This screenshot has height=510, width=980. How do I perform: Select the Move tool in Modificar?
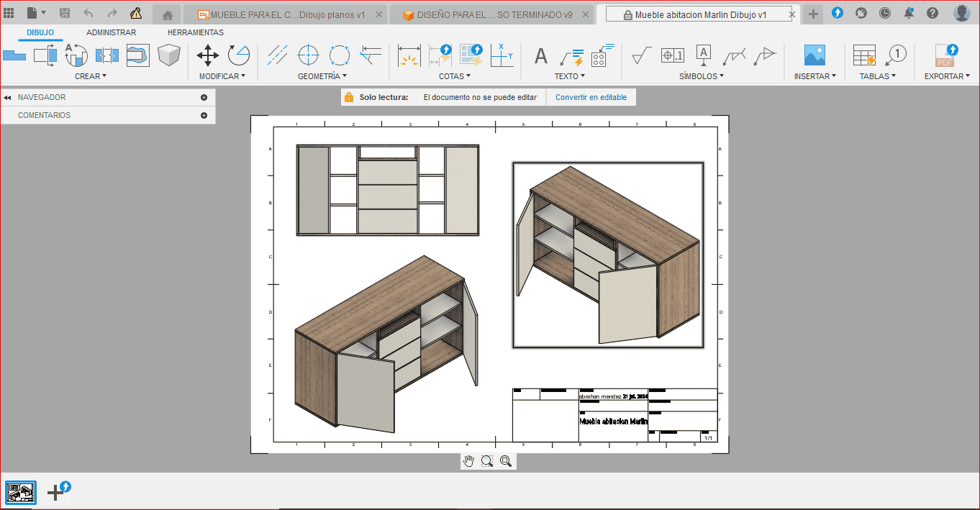click(x=208, y=55)
